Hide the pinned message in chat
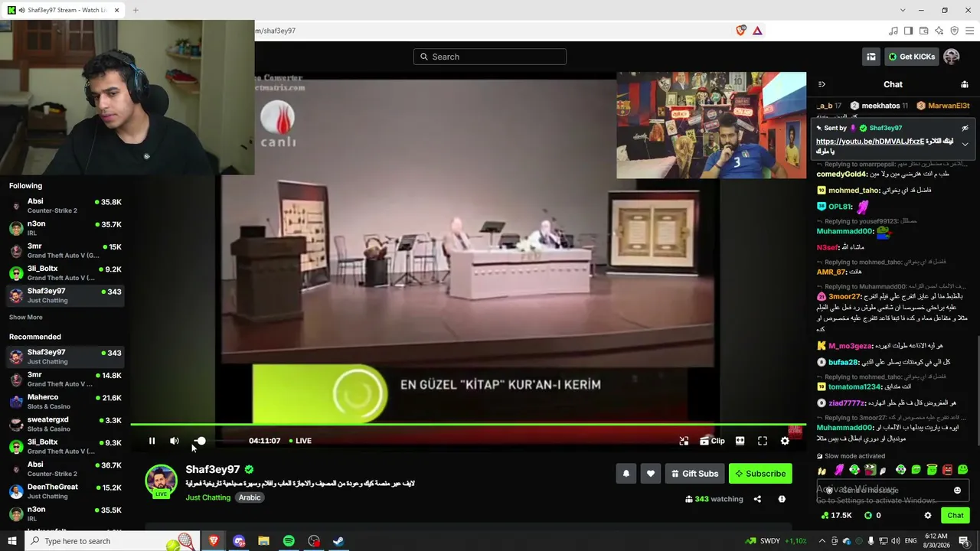980x551 pixels. tap(965, 128)
